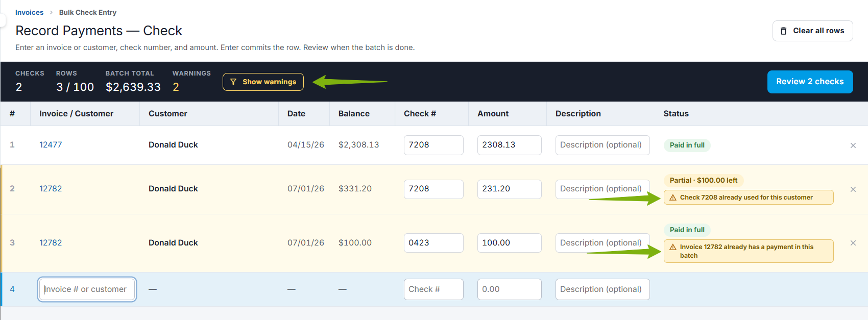Viewport: 868px width, 320px height.
Task: Click the Warnings count 2
Action: pos(176,87)
